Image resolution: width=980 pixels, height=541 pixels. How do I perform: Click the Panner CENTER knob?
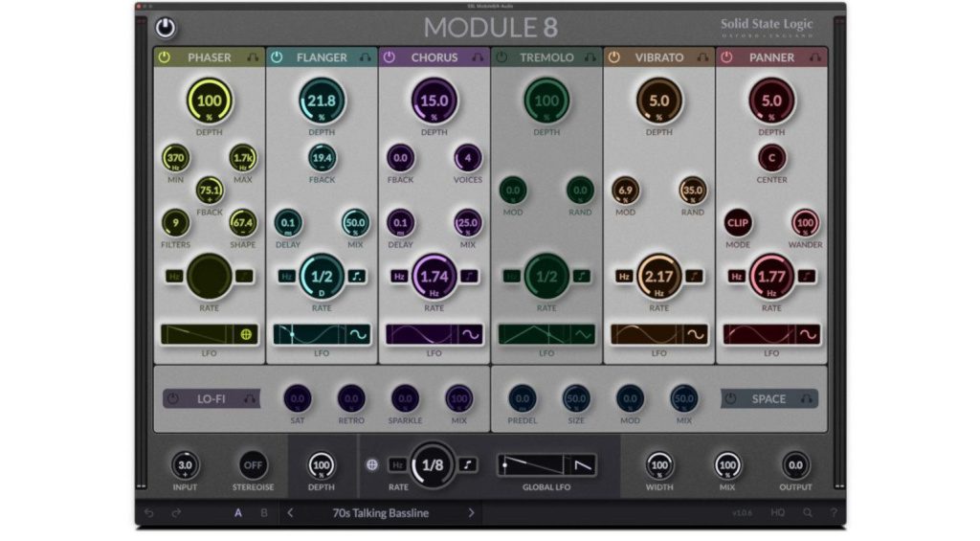(771, 158)
